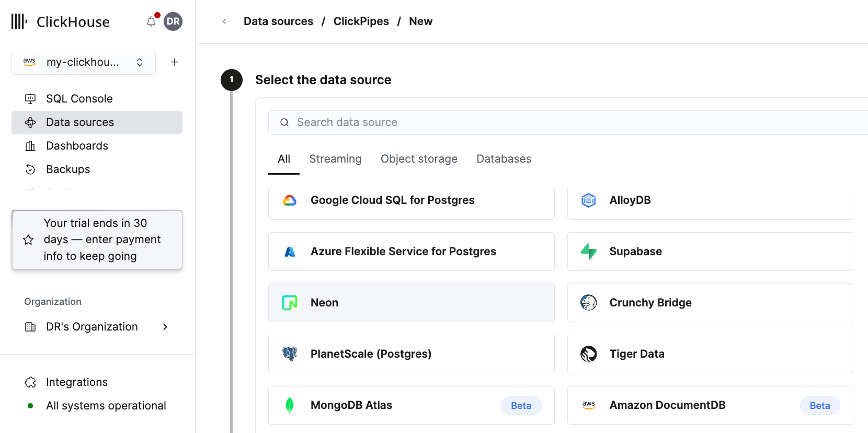Click the Supabase lightning icon

click(589, 252)
